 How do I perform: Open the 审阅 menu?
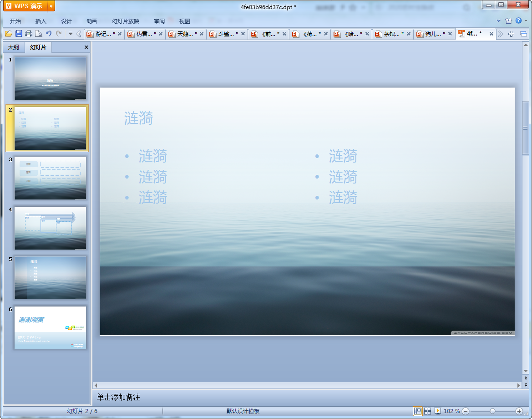(159, 21)
